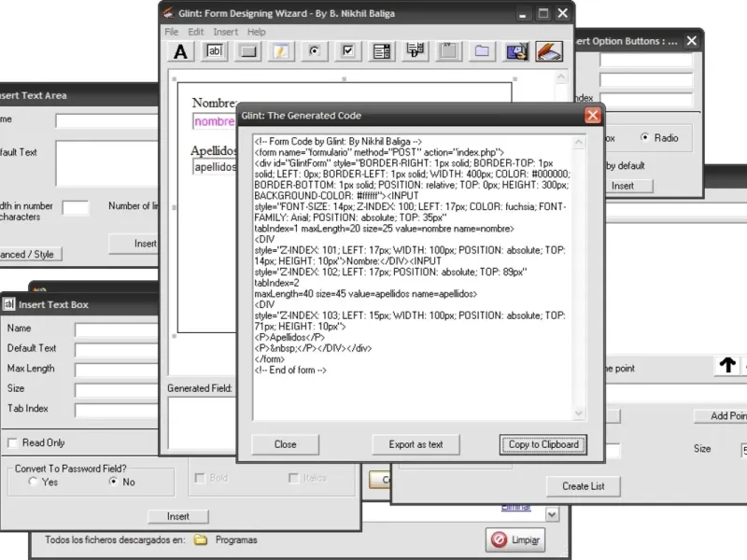Image resolution: width=747 pixels, height=560 pixels.
Task: Click the generate code toolbar icon
Action: pos(549,51)
